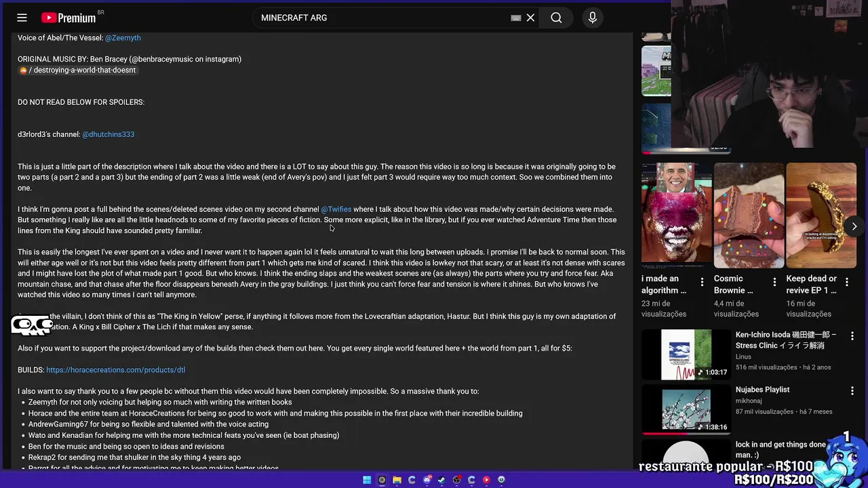This screenshot has width=868, height=488.
Task: Click the 'BUILDS:' label
Action: point(31,370)
